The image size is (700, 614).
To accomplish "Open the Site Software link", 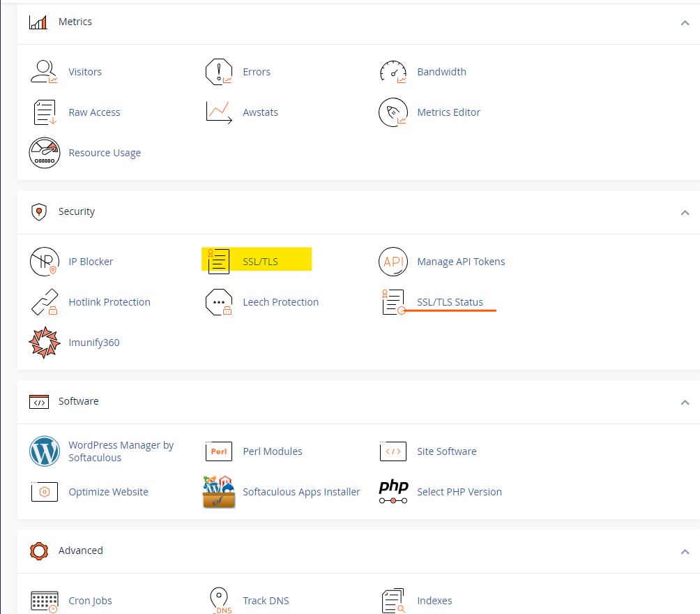I will (x=447, y=451).
